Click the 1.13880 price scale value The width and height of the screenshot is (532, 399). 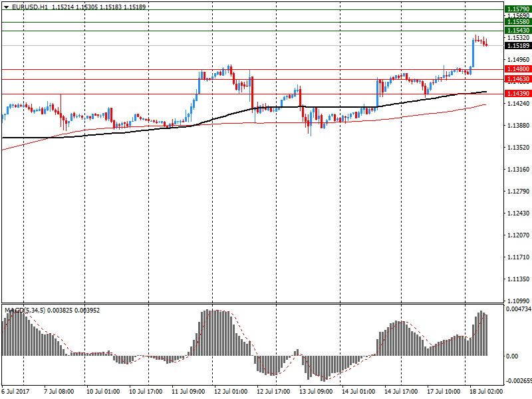coord(518,126)
